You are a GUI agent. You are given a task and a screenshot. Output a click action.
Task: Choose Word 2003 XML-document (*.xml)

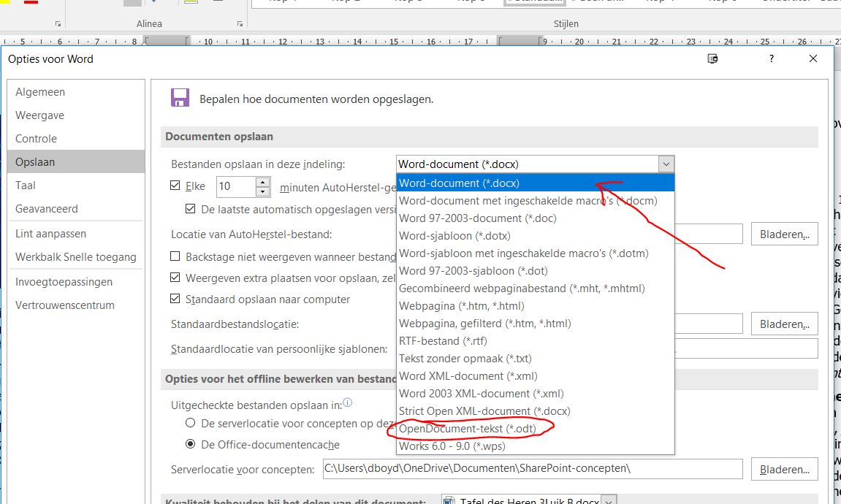click(x=536, y=394)
